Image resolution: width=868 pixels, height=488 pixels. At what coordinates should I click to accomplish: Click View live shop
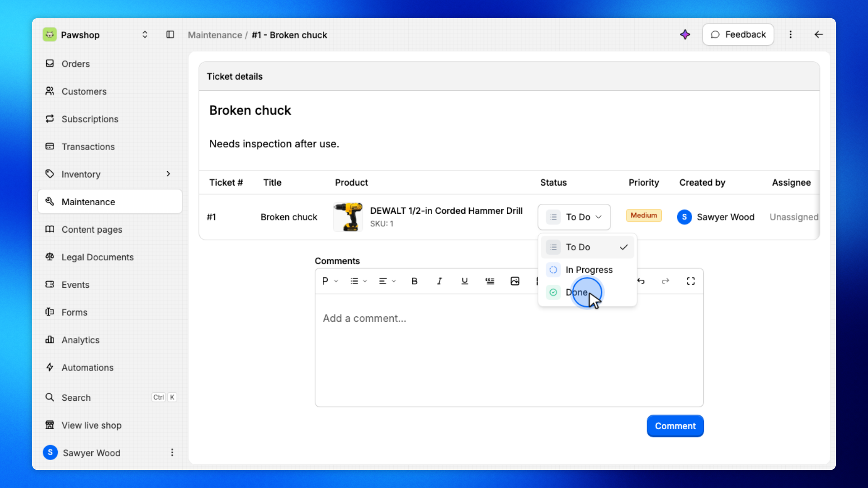(x=110, y=425)
